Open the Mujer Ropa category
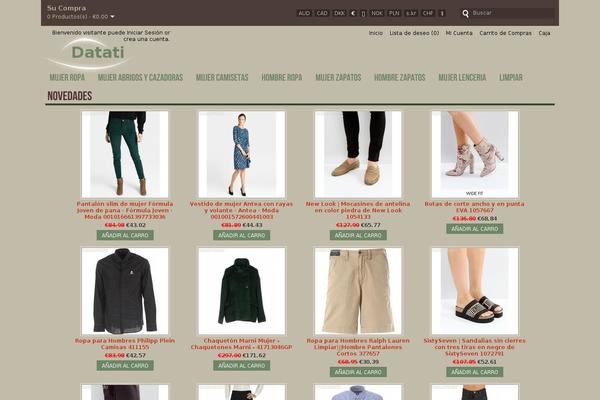Viewport: 600px width, 400px height. 67,77
